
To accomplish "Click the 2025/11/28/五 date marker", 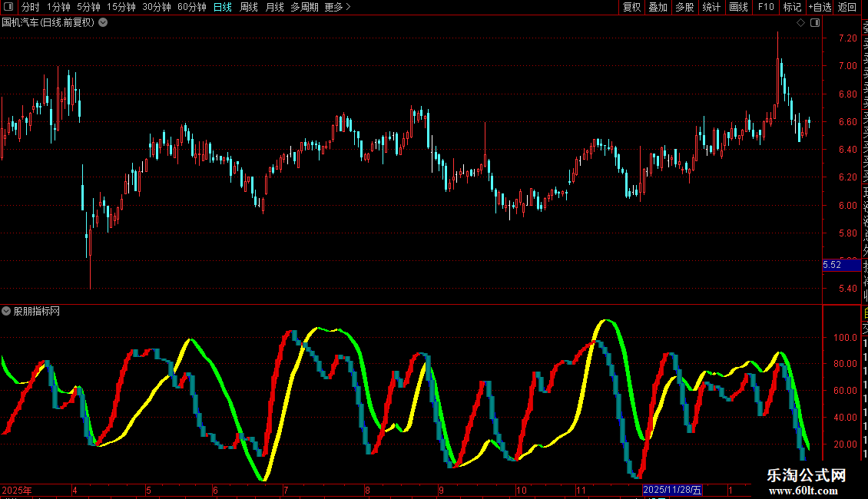I will tap(672, 490).
